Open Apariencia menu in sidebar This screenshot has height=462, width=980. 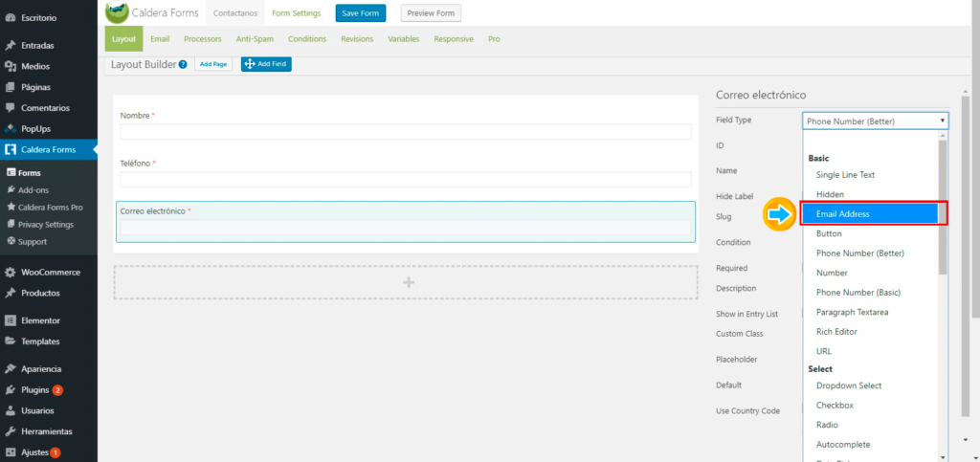pyautogui.click(x=41, y=369)
